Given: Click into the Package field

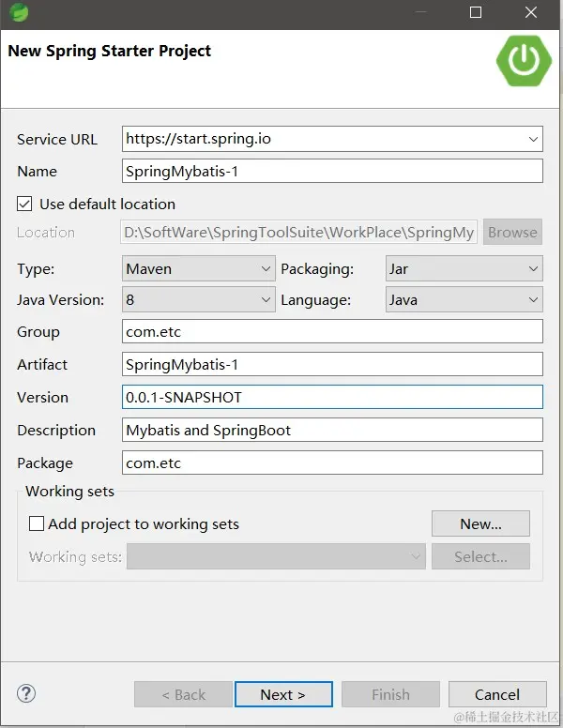Looking at the screenshot, I should point(332,463).
